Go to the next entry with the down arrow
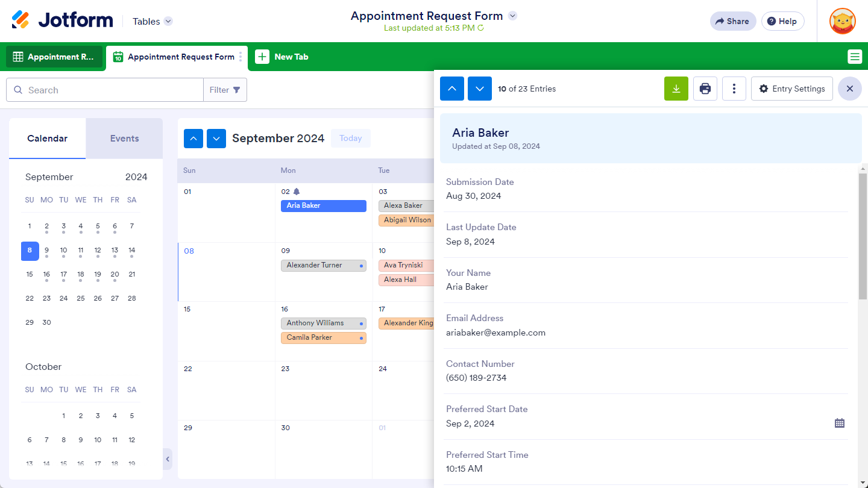Screen dimensions: 868x488 tap(480, 89)
